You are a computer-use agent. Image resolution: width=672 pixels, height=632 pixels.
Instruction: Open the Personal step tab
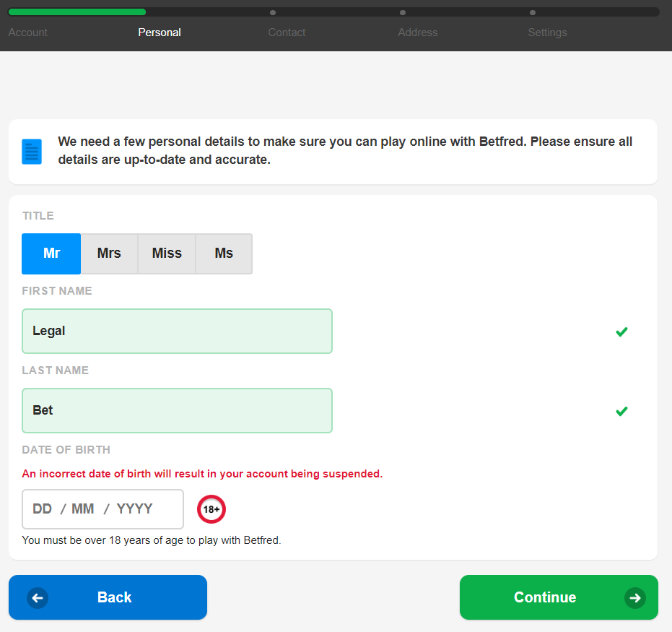pyautogui.click(x=160, y=33)
